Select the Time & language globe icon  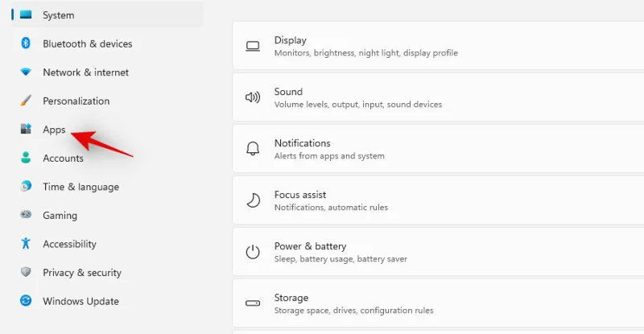(26, 187)
